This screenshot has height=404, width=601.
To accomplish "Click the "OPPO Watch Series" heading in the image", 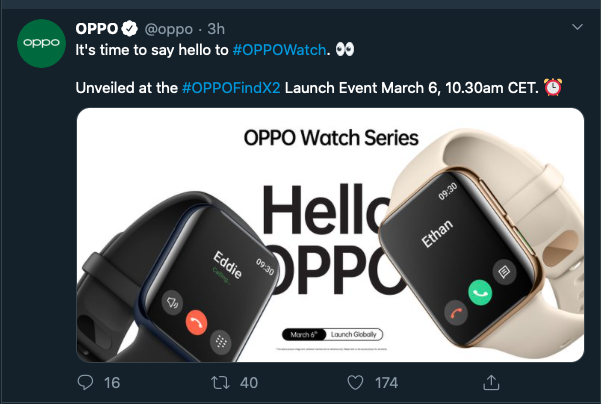I will click(330, 138).
